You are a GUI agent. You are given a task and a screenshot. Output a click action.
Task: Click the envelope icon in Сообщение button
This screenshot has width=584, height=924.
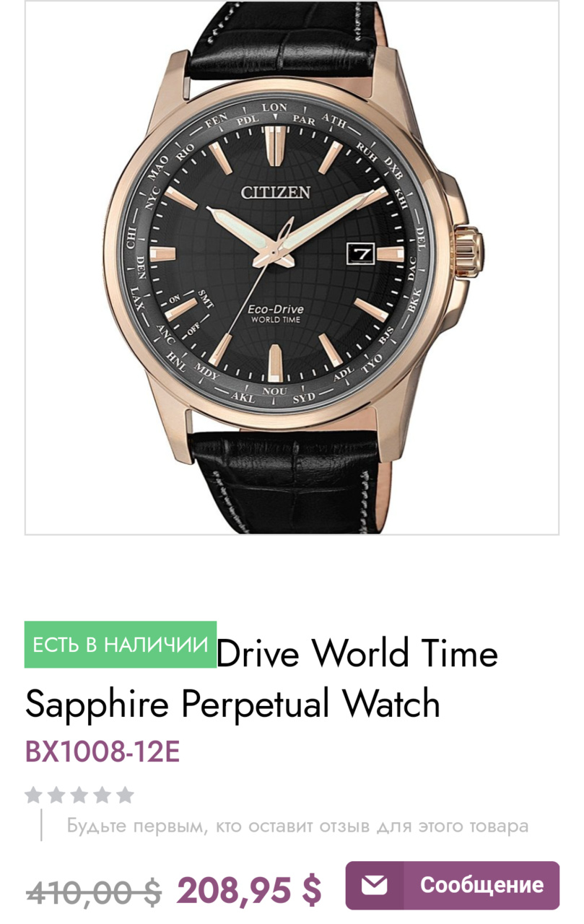375,885
